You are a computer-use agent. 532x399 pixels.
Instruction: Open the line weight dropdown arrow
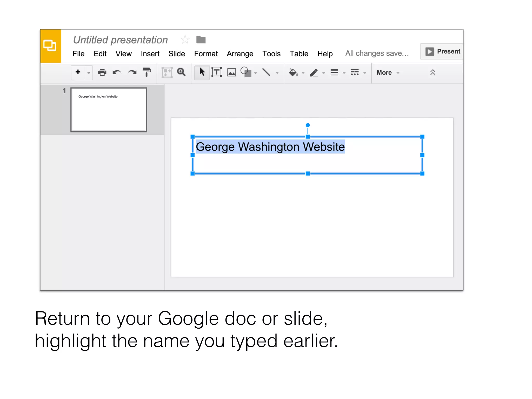(344, 73)
